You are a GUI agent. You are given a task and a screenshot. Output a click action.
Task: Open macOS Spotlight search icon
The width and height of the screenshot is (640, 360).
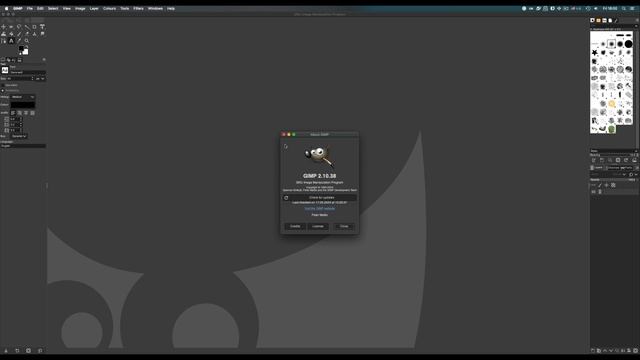624,8
